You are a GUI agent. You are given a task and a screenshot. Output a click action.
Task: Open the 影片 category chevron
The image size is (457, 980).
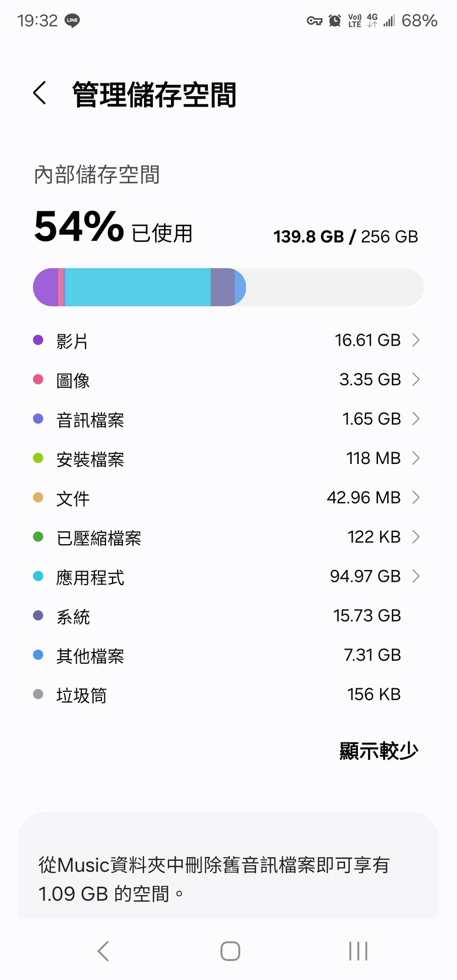click(416, 340)
